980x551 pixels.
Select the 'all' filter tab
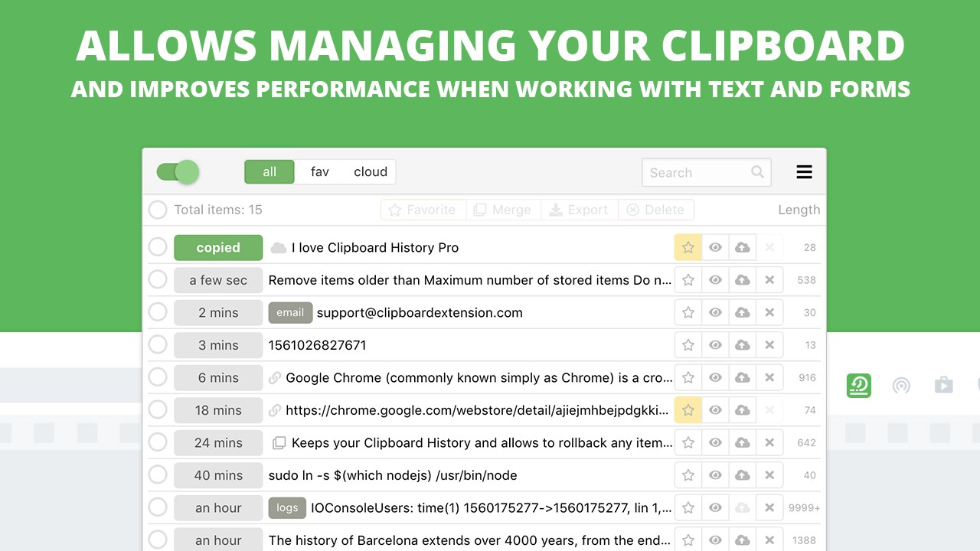click(x=269, y=172)
